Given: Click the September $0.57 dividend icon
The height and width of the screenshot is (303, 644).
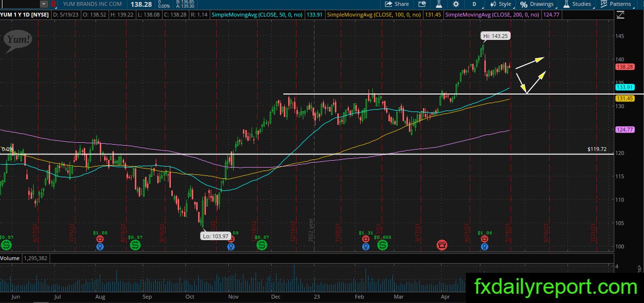Looking at the screenshot, I should [x=134, y=246].
